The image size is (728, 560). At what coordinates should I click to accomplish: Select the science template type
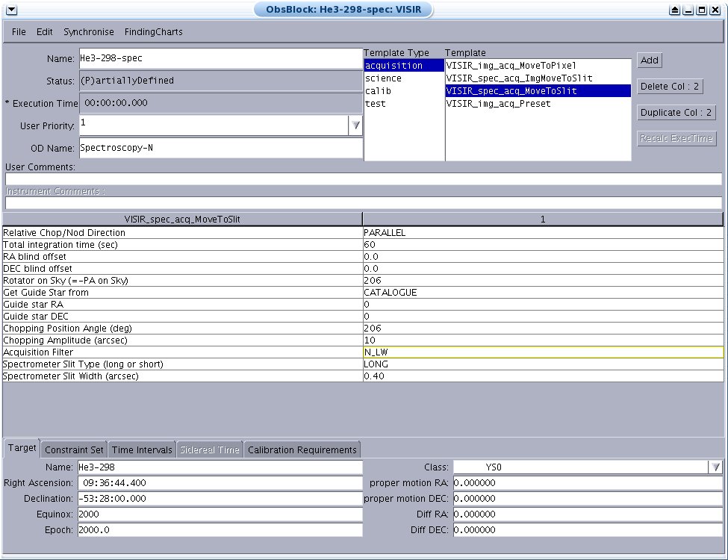coord(403,78)
